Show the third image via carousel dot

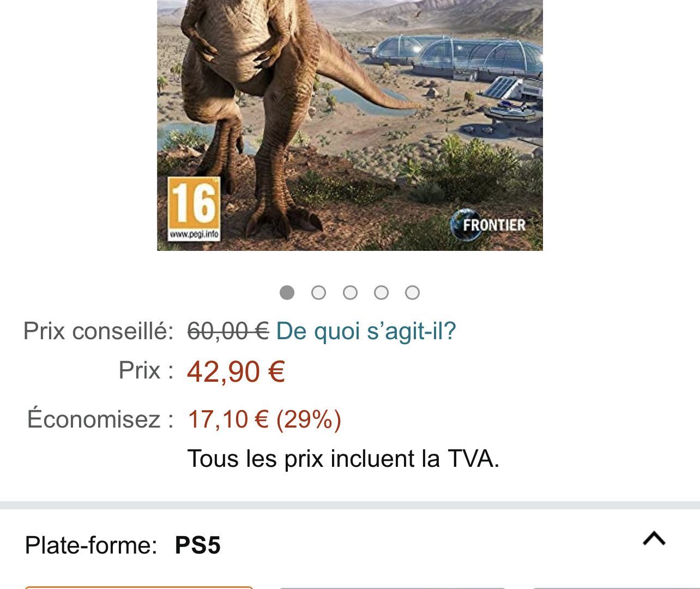pyautogui.click(x=350, y=293)
